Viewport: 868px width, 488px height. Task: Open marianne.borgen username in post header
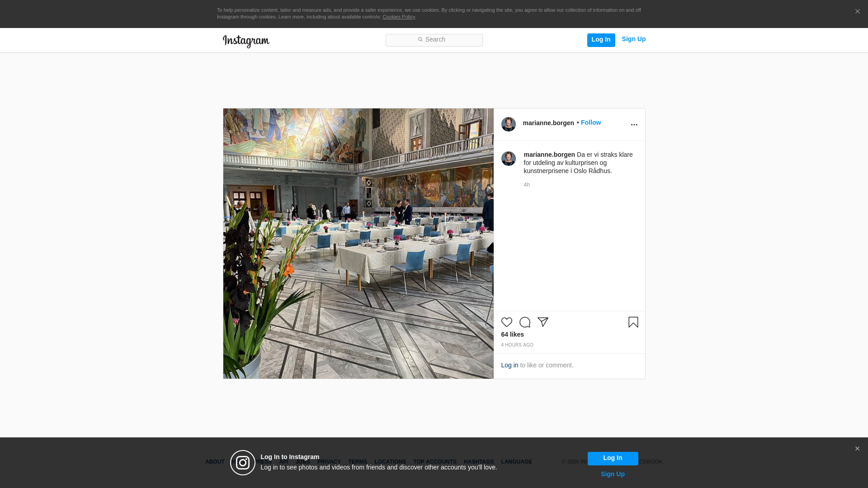click(x=548, y=123)
